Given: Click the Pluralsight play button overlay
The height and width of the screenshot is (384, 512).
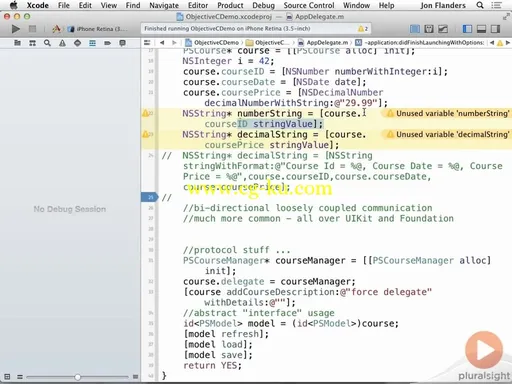Looking at the screenshot, I should click(484, 350).
